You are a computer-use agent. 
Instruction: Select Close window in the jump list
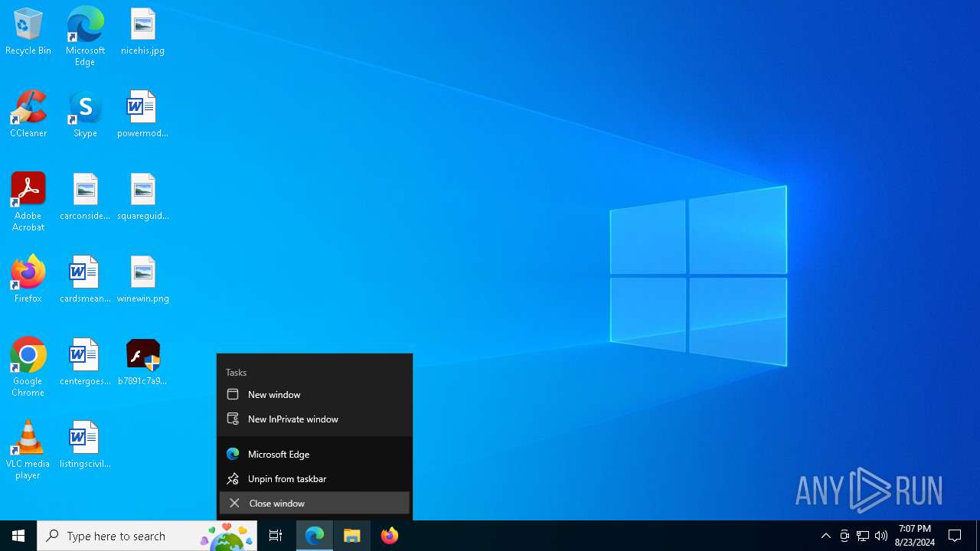pyautogui.click(x=315, y=504)
